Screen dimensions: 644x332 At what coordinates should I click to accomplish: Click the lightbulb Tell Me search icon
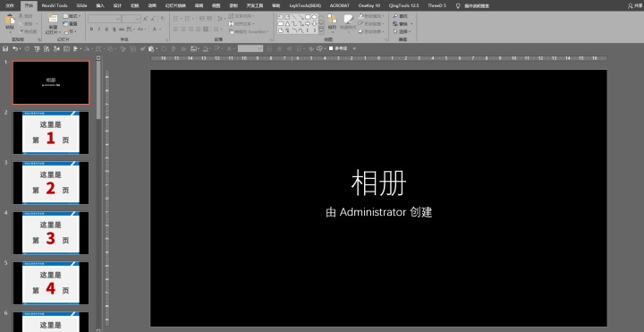pos(458,5)
